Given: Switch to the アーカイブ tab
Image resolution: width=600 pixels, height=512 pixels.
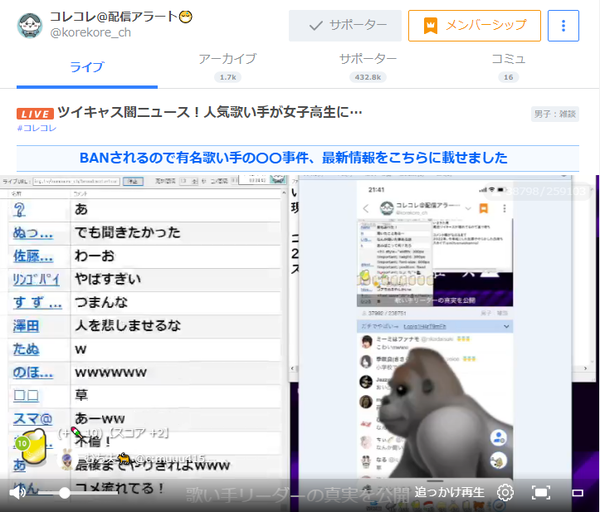Looking at the screenshot, I should click(x=228, y=67).
